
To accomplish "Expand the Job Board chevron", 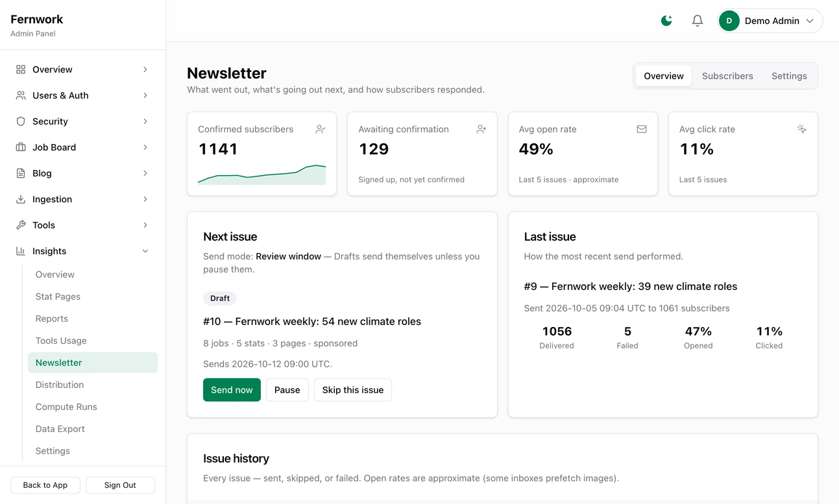I will [145, 147].
